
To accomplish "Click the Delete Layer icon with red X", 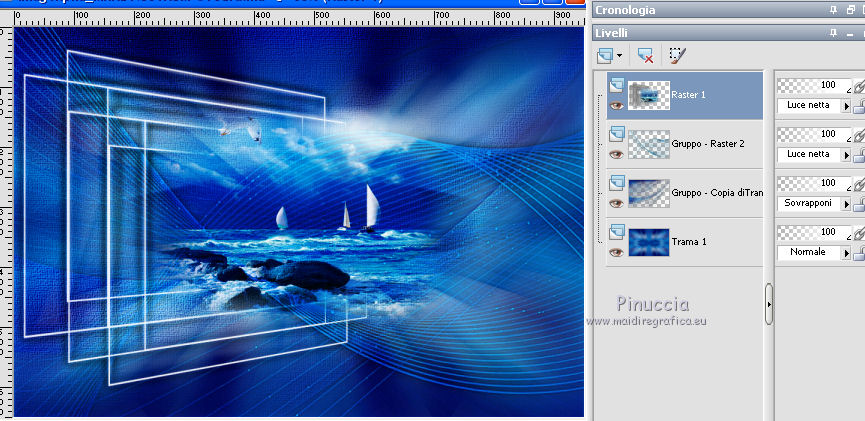I will pyautogui.click(x=645, y=55).
